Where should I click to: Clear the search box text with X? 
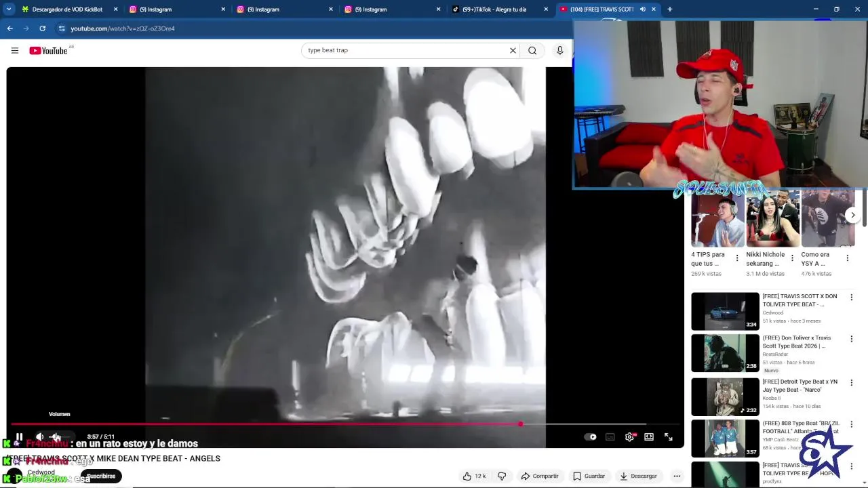coord(513,50)
